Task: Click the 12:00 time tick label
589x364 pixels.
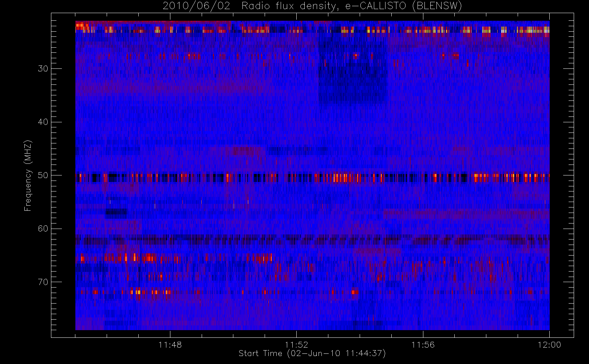Action: [549, 345]
